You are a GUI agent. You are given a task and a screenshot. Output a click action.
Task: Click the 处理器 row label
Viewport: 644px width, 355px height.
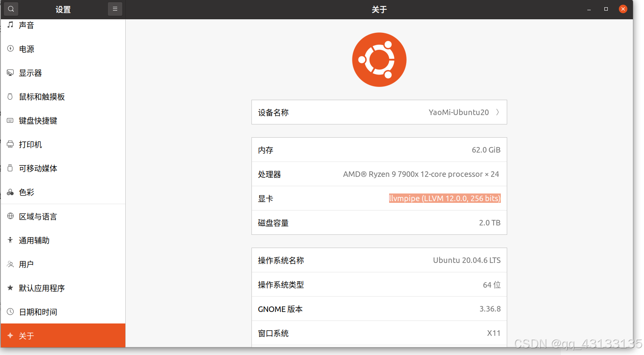pos(269,174)
